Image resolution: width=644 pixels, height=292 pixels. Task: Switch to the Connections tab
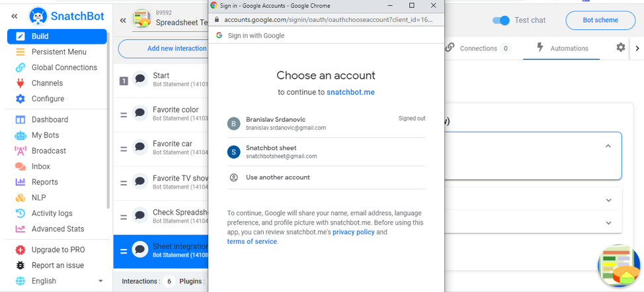[x=479, y=48]
